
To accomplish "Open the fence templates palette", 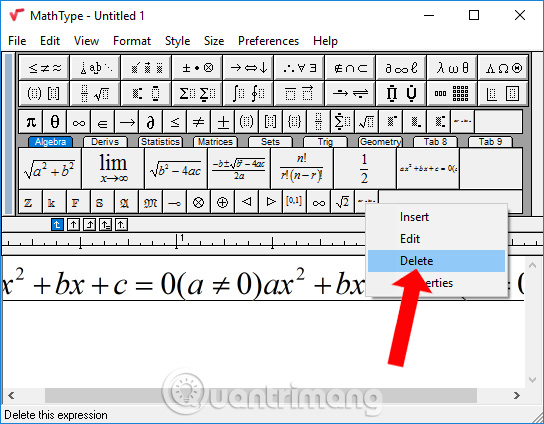I will (x=44, y=93).
